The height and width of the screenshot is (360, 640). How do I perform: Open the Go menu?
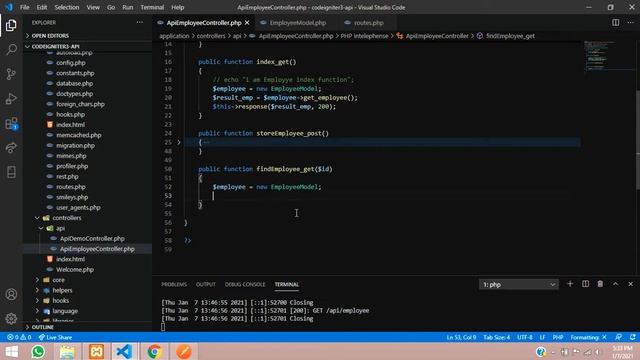pos(111,7)
